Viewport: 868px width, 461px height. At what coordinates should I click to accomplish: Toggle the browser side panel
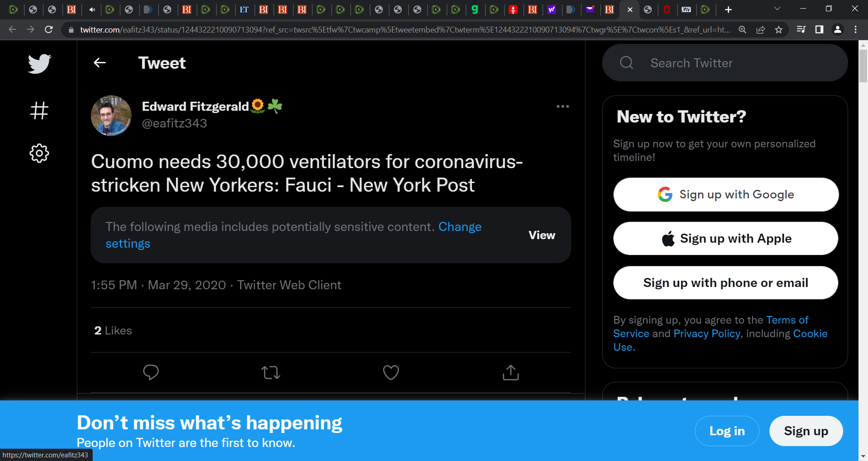[x=819, y=29]
